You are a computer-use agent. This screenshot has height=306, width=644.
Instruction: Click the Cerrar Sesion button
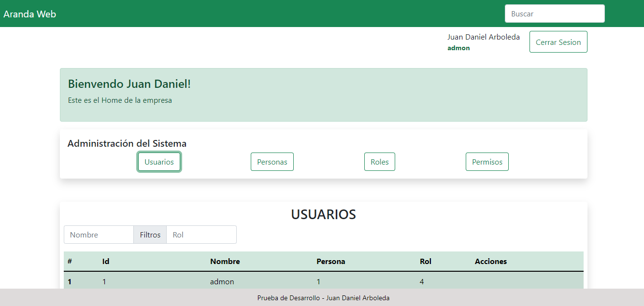pos(558,42)
